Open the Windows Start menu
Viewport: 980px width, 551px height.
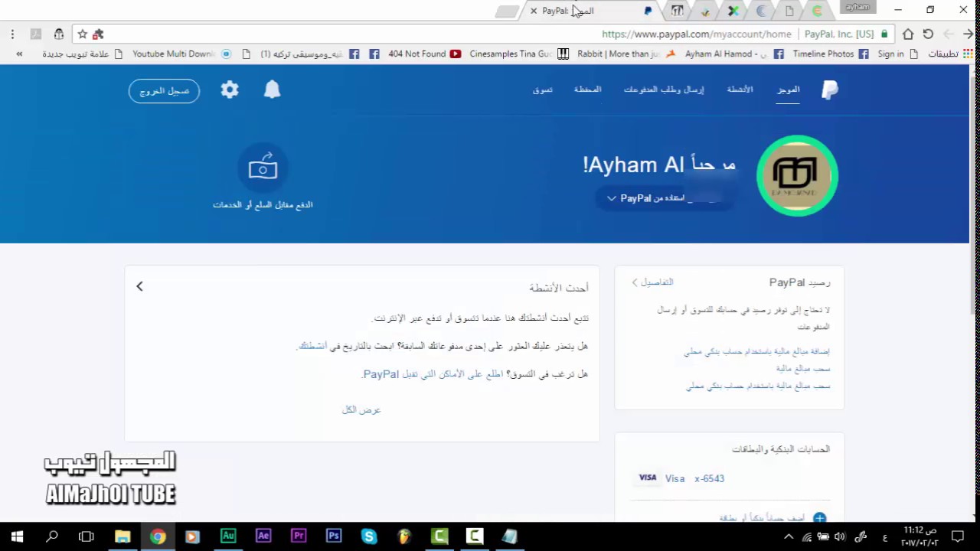click(x=17, y=536)
